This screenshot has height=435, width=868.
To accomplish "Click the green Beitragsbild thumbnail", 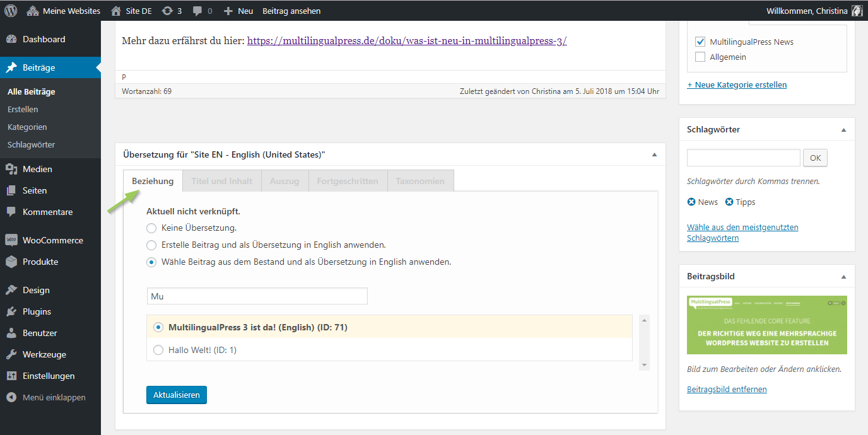I will coord(767,325).
